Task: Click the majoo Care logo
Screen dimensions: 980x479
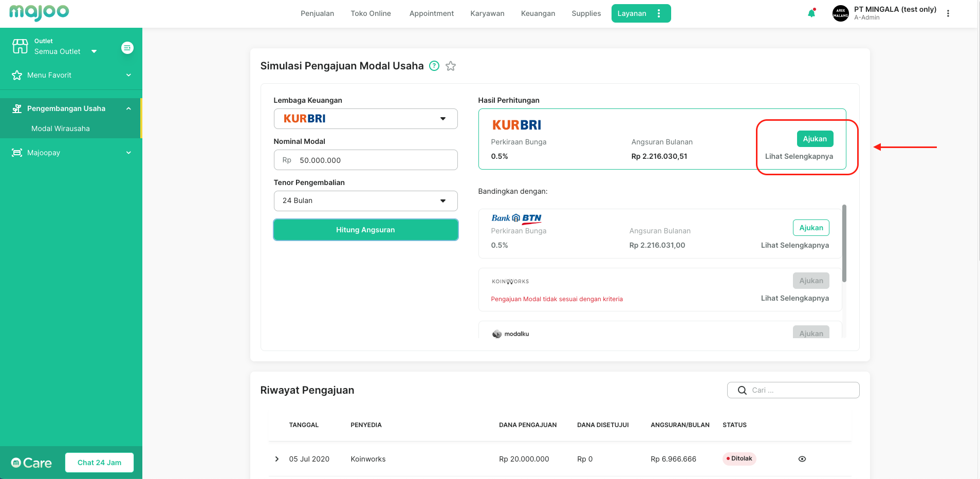Action: coord(31,463)
